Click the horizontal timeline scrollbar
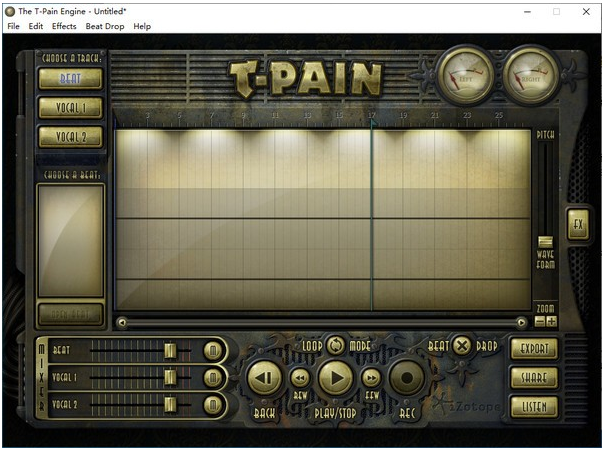606x454 pixels. click(320, 322)
